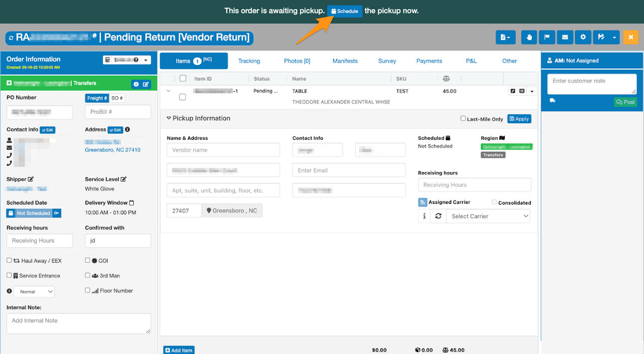Open the Photos [0] tab
The height and width of the screenshot is (354, 644).
tap(297, 61)
